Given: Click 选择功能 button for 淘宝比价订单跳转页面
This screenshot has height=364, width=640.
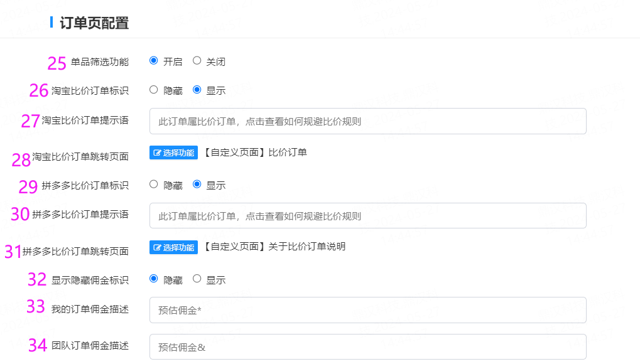Looking at the screenshot, I should point(173,153).
